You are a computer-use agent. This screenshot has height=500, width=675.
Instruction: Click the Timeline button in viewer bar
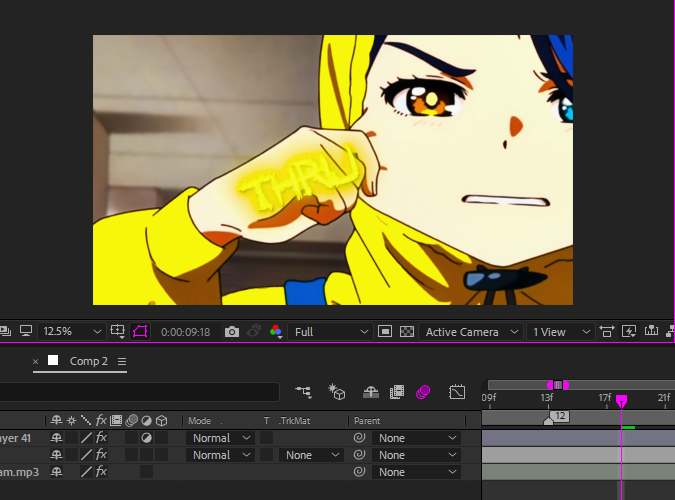coord(651,331)
